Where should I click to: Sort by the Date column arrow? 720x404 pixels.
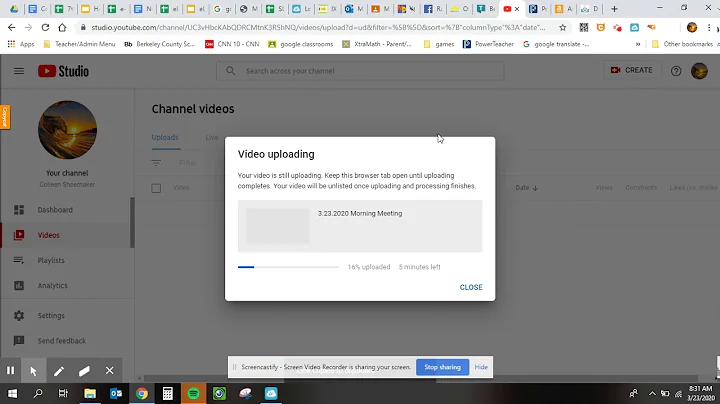coord(535,188)
